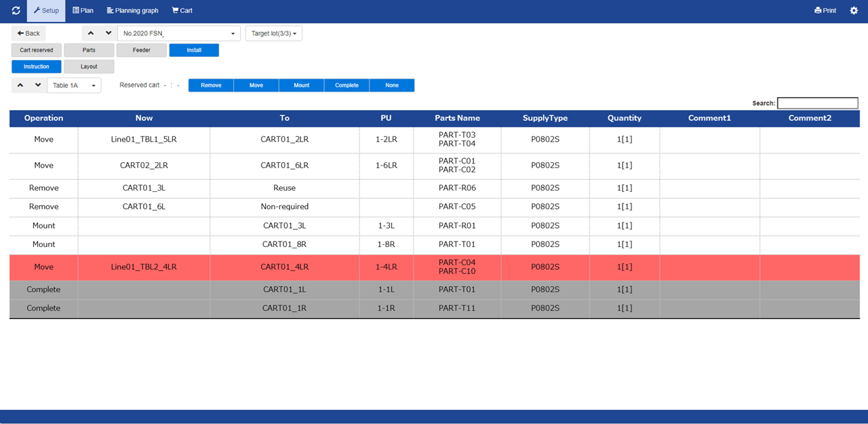Open the settings gear icon
Image resolution: width=868 pixels, height=424 pixels.
(x=854, y=11)
